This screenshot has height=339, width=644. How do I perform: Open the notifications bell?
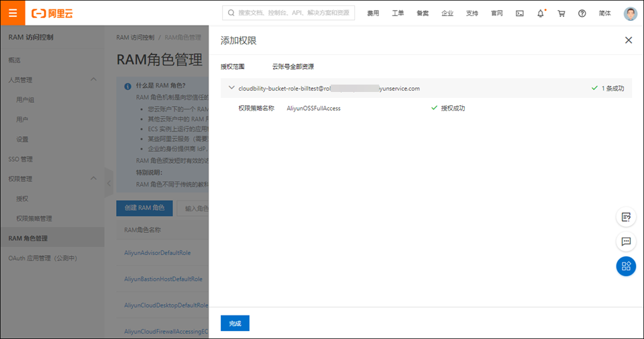pos(541,13)
